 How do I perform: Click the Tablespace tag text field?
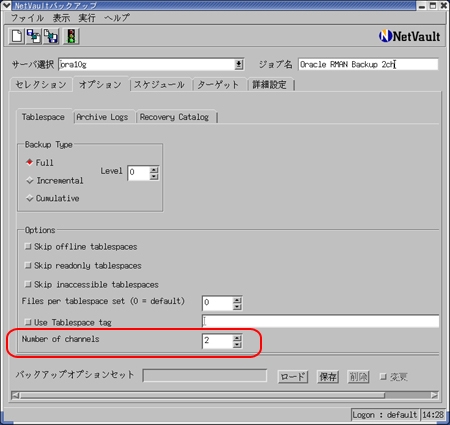[320, 321]
